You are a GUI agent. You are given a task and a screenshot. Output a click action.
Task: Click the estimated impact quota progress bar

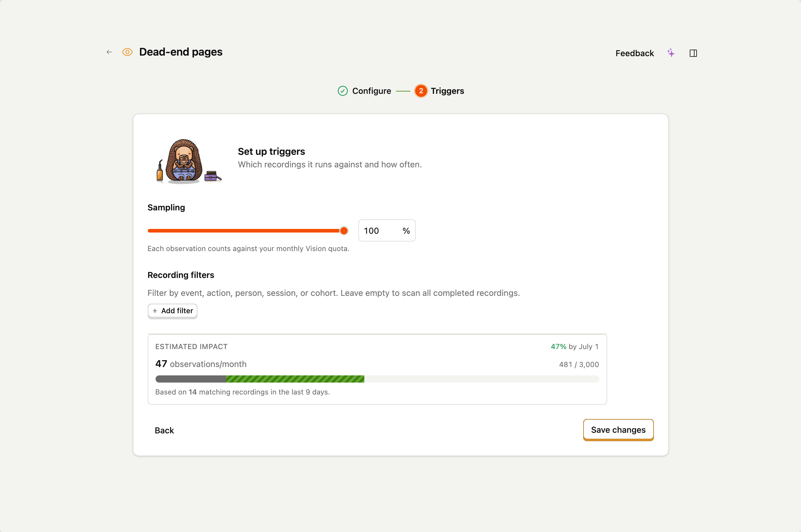coord(377,379)
